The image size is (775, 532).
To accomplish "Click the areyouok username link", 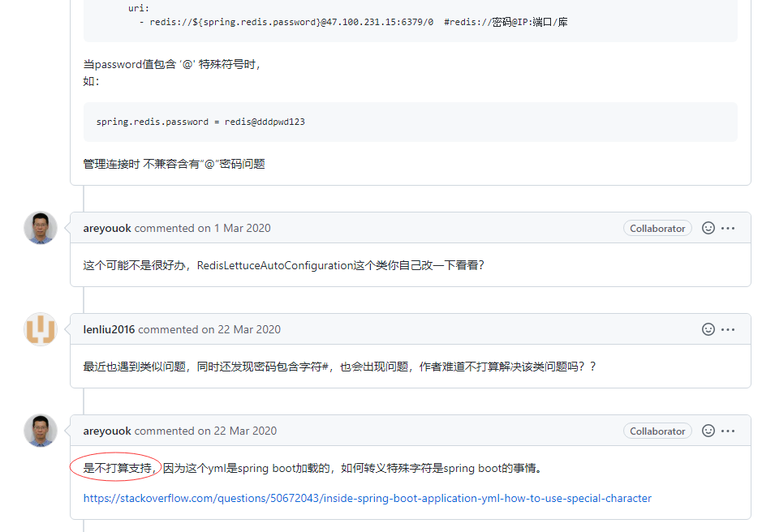I will click(106, 228).
